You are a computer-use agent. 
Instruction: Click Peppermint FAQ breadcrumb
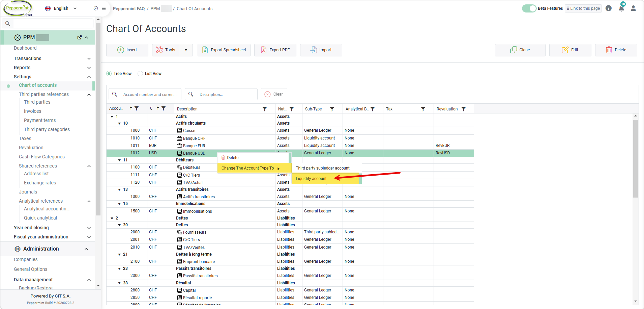pyautogui.click(x=129, y=9)
